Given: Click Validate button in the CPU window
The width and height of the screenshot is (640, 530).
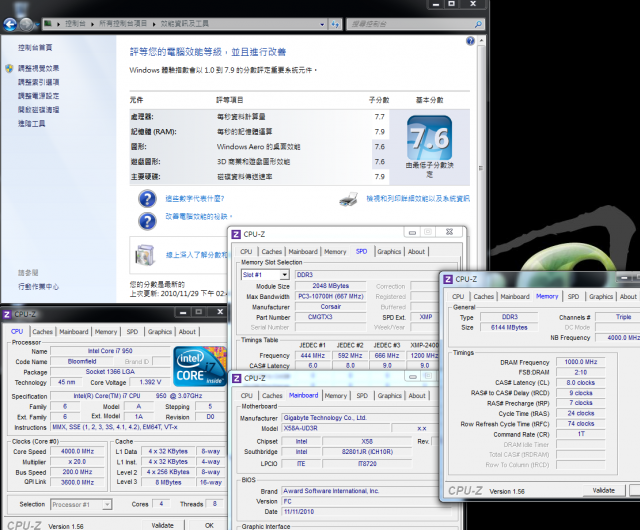Looking at the screenshot, I should pyautogui.click(x=163, y=525).
